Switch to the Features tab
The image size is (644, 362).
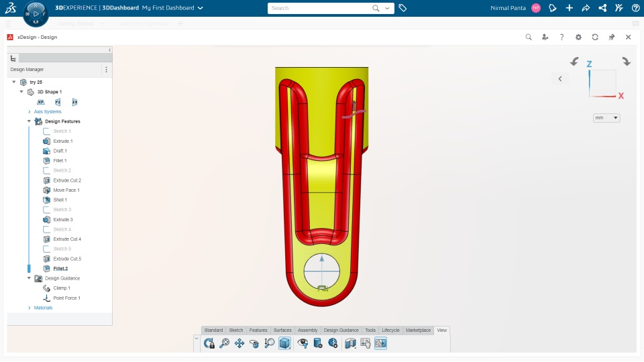click(258, 330)
